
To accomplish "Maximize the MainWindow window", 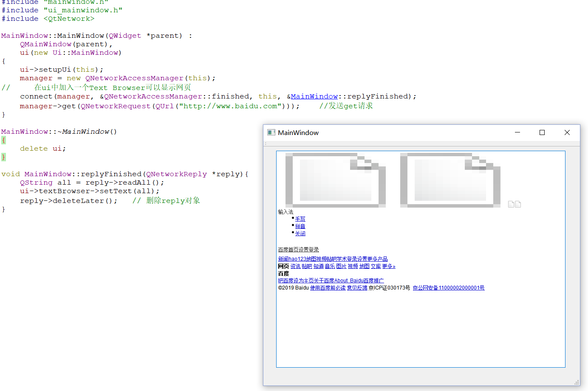I will tap(542, 132).
